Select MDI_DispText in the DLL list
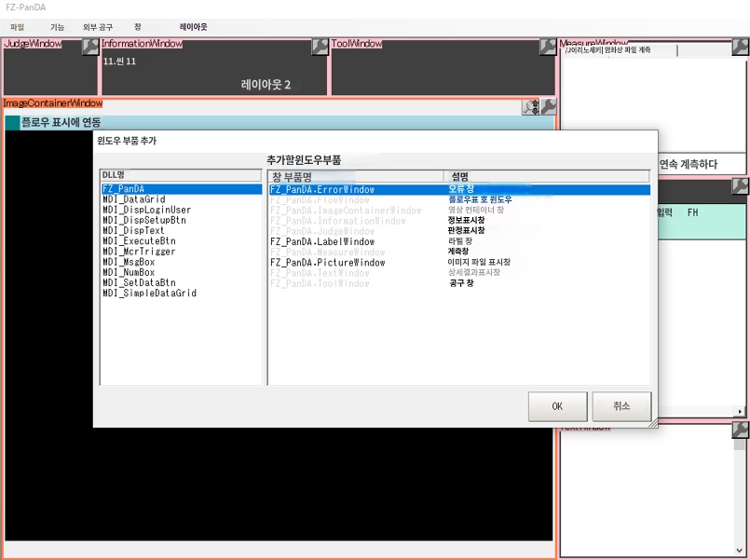The image size is (750, 560). (x=133, y=230)
